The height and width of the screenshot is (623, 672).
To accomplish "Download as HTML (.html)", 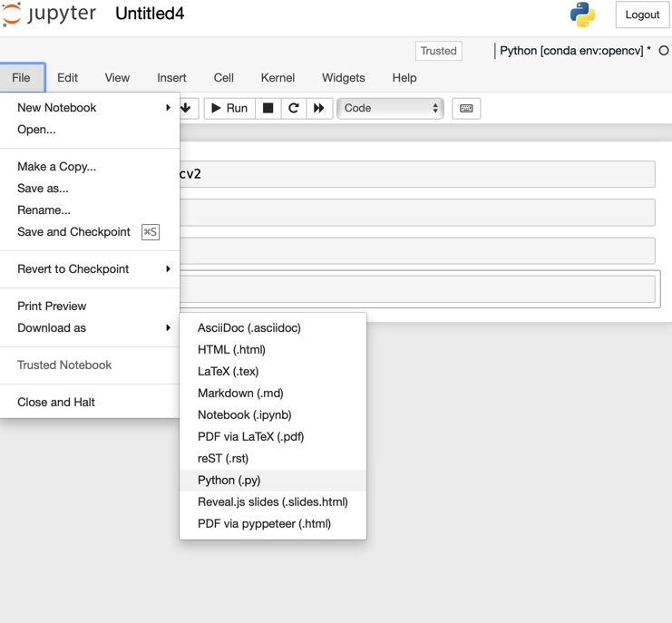I will [x=273, y=350].
